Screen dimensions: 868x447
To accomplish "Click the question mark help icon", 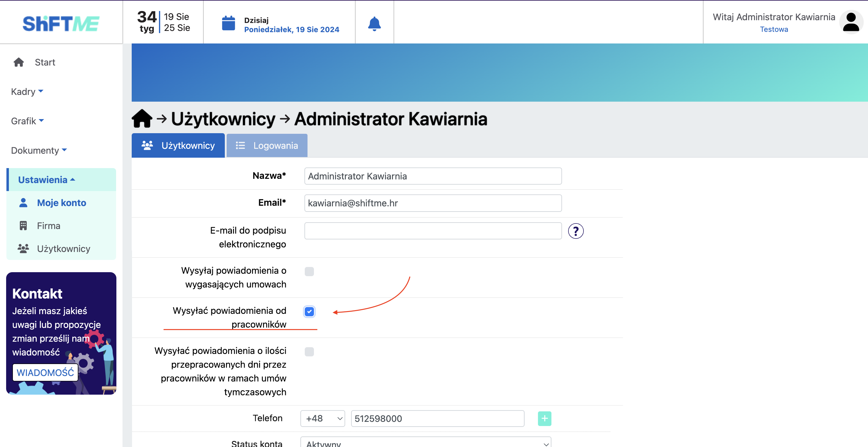I will tap(576, 231).
